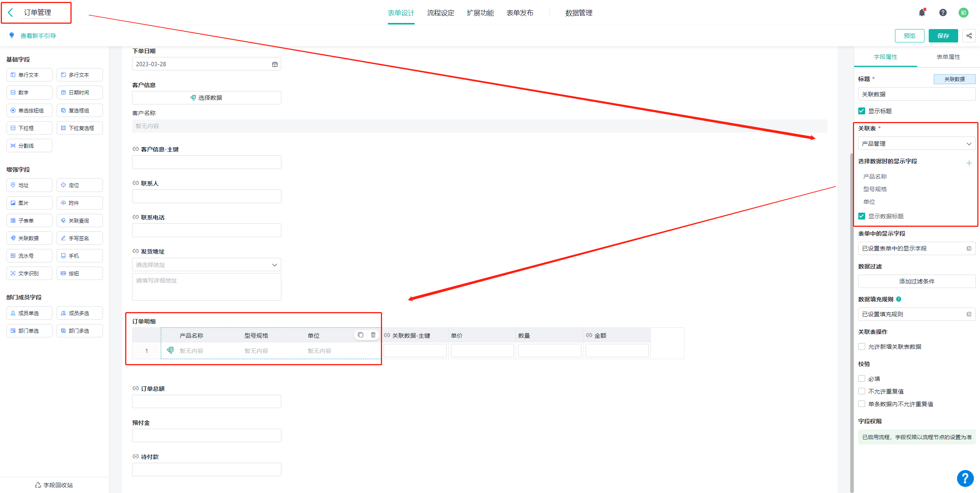Check the 必填 validation checkbox
This screenshot has width=980, height=493.
pos(862,379)
